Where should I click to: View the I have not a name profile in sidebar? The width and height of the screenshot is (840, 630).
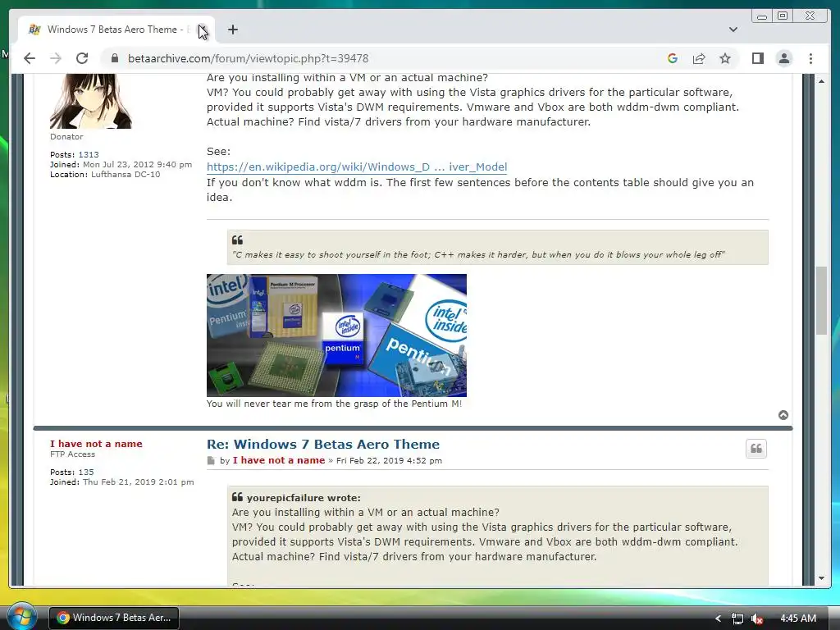pos(97,444)
